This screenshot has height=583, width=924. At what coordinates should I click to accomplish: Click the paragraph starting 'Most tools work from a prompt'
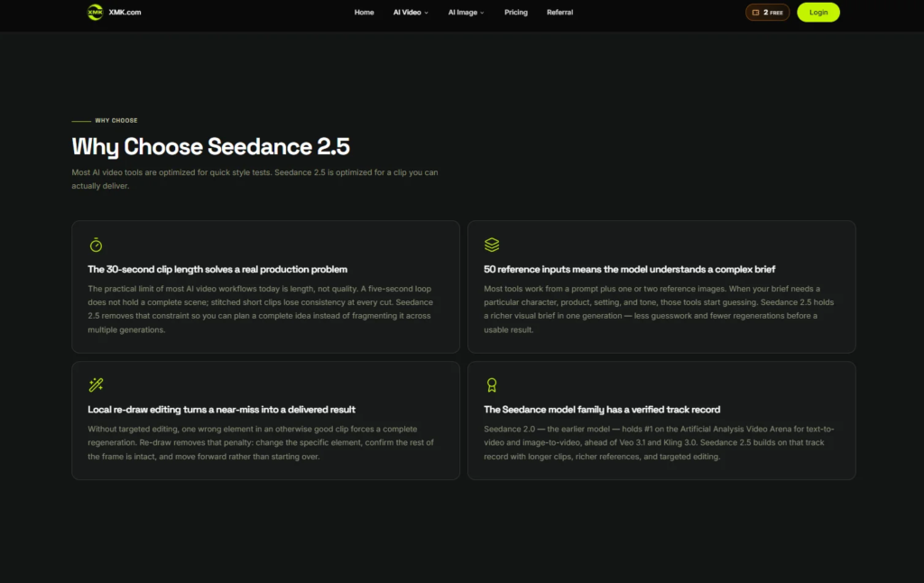pos(659,310)
